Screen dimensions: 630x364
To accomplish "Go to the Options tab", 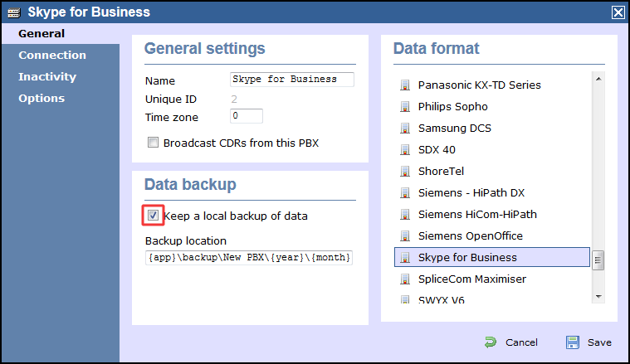I will tap(42, 99).
